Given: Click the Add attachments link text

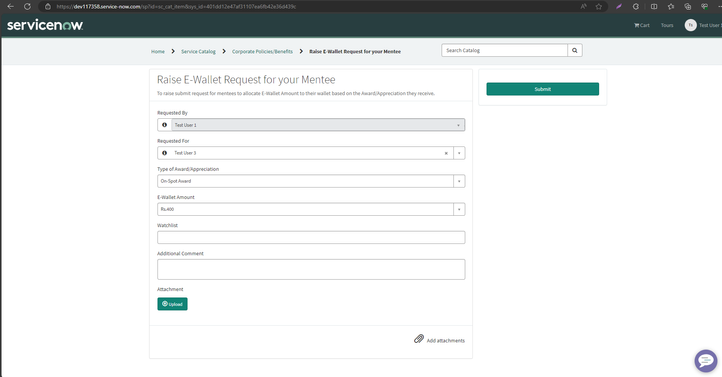Looking at the screenshot, I should (445, 341).
